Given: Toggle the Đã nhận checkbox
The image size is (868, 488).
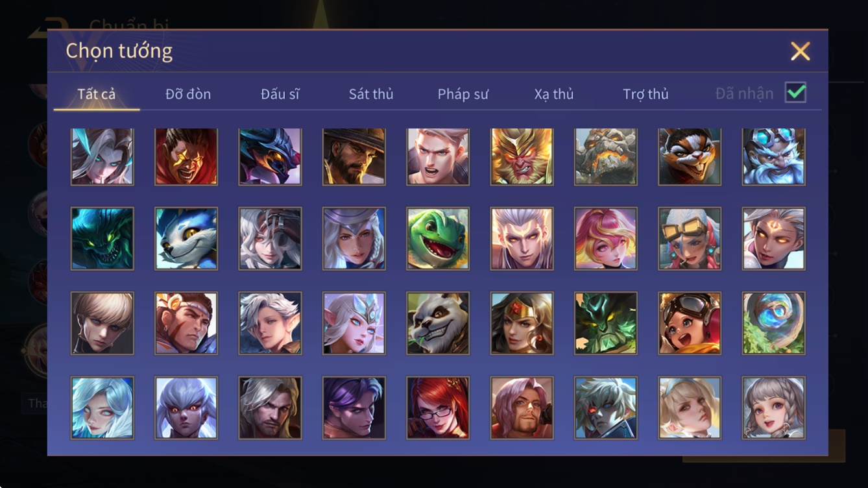Looking at the screenshot, I should coord(795,93).
